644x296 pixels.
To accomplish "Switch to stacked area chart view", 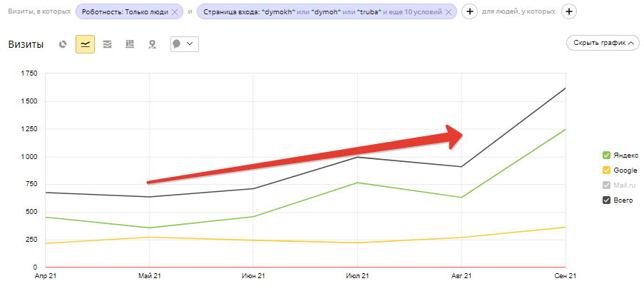I will point(108,44).
